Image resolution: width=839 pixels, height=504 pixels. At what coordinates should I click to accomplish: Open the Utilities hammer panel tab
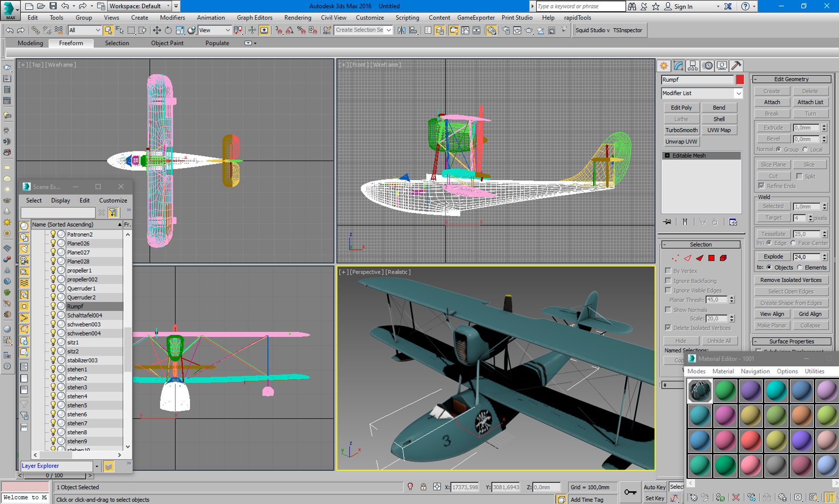736,66
